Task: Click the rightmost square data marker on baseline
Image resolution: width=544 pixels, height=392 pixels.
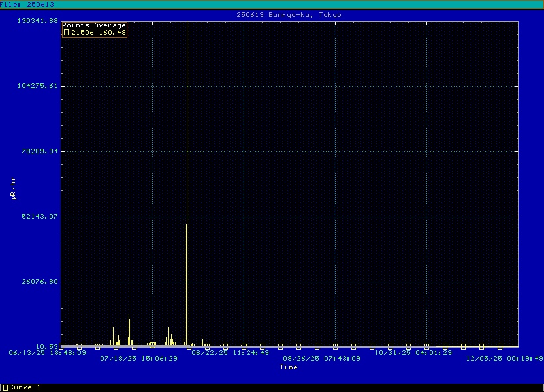Action: (x=500, y=346)
